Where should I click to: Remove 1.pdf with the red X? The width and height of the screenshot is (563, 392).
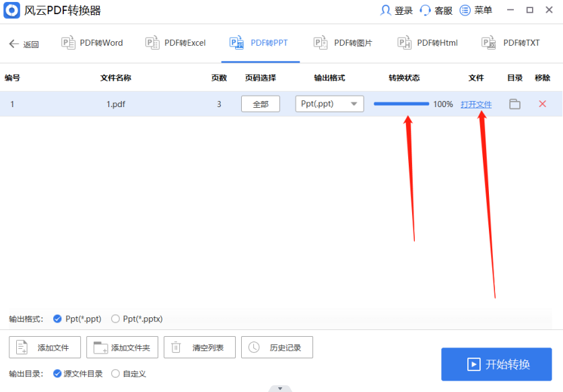click(543, 104)
